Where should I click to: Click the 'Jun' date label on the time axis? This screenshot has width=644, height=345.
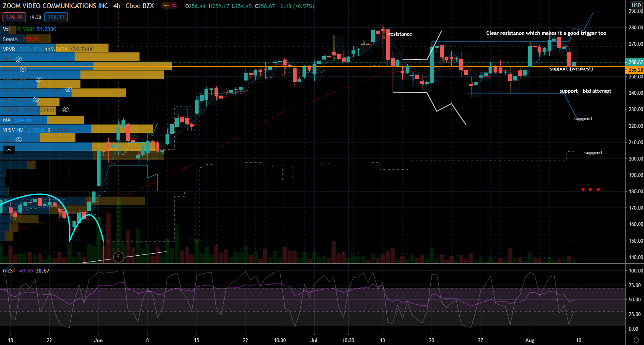[98, 340]
